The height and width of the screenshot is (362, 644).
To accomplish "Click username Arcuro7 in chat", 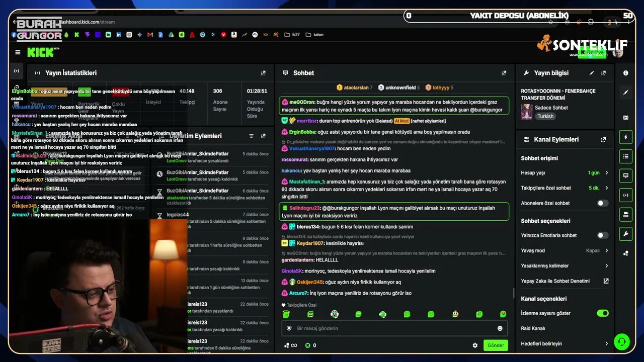I will click(298, 293).
